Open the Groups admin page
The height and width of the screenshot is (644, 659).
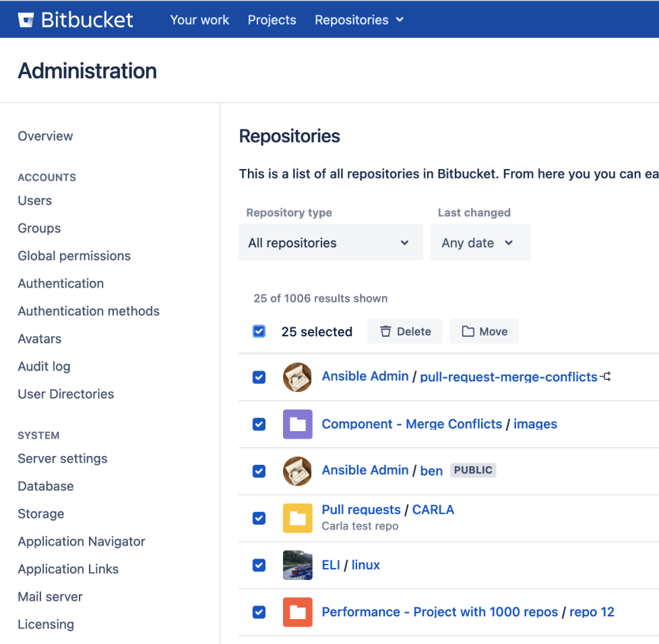tap(39, 228)
